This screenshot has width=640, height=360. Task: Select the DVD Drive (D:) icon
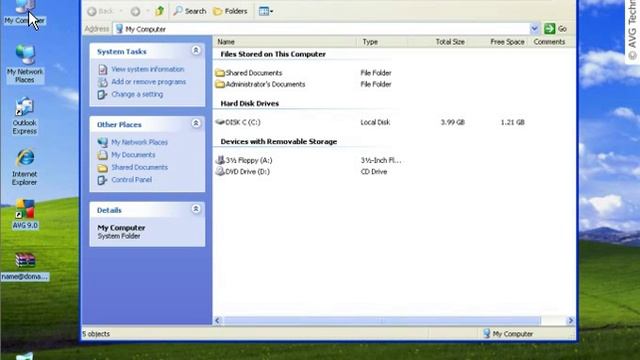[x=220, y=171]
